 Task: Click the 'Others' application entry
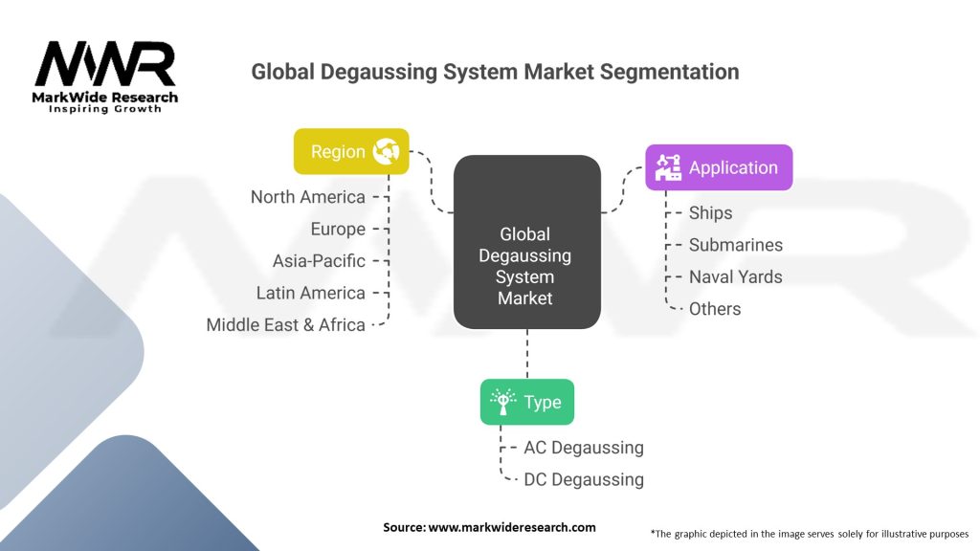714,309
